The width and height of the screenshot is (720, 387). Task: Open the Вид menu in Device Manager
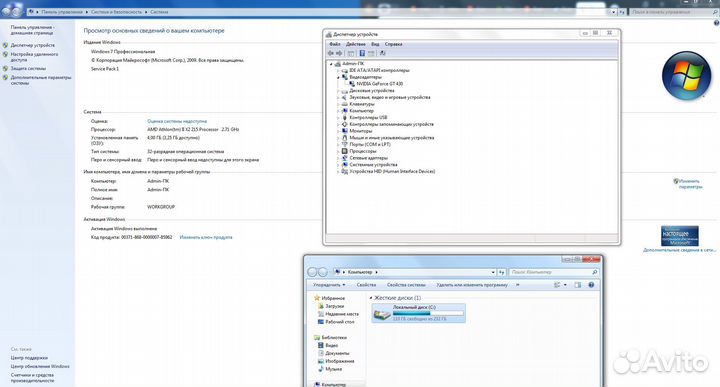[x=375, y=44]
